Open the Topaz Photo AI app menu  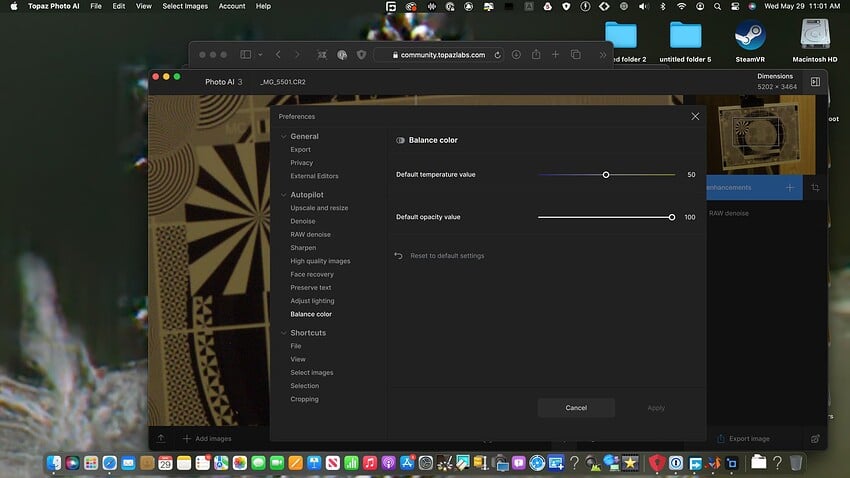pyautogui.click(x=54, y=7)
